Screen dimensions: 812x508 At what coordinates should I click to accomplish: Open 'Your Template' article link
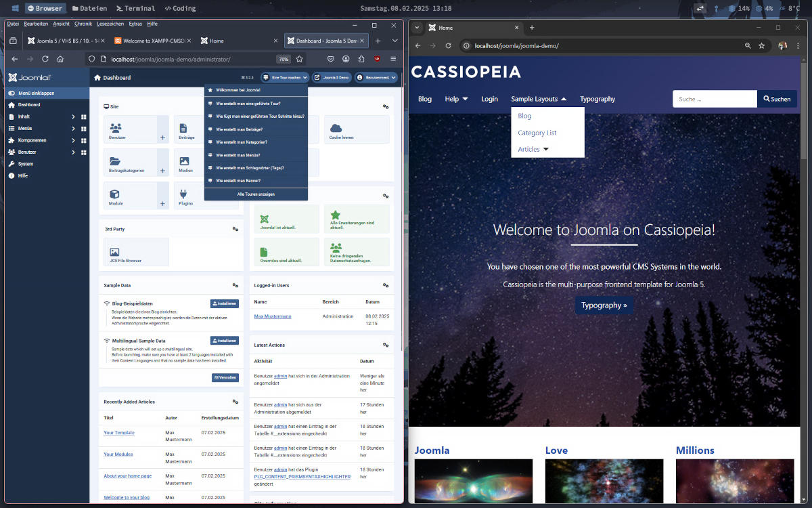click(119, 433)
